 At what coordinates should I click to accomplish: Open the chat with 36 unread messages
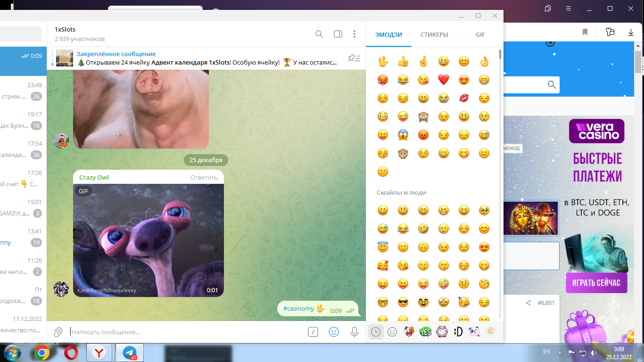pos(24,149)
